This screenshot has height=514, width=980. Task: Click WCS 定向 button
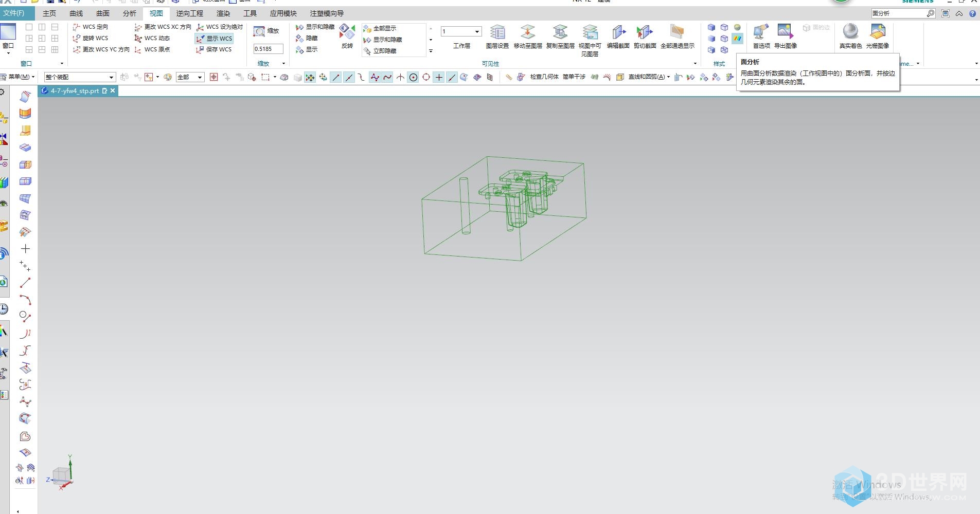[x=91, y=27]
